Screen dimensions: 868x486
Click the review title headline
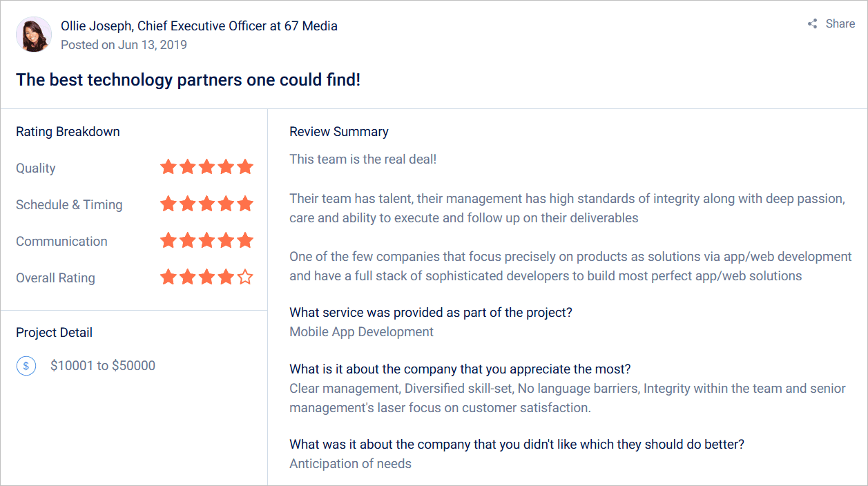pos(188,80)
